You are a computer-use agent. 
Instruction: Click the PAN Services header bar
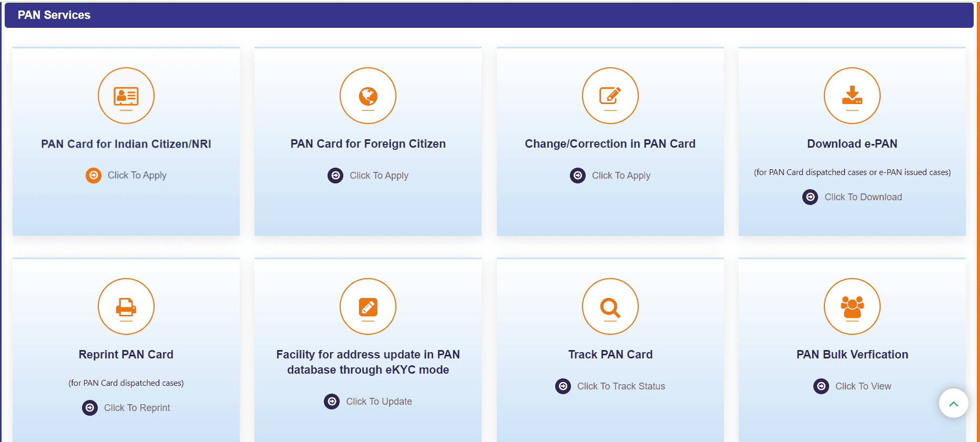click(x=489, y=15)
